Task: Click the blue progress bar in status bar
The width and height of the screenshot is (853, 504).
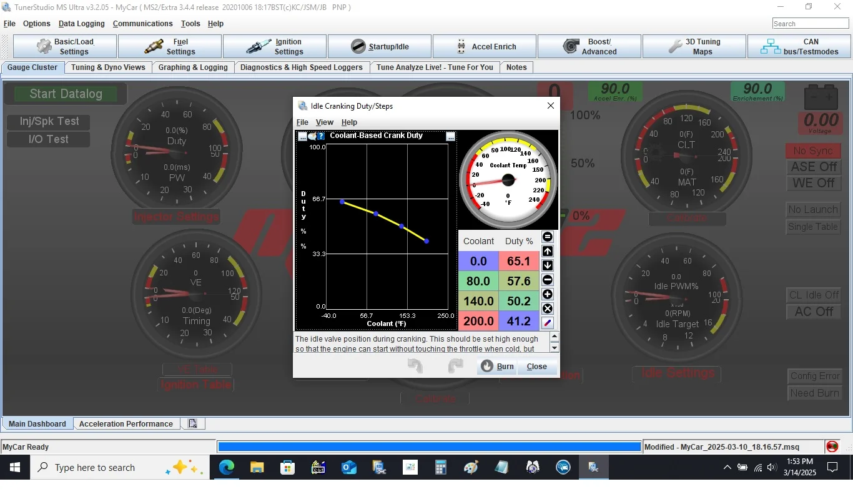Action: [429, 447]
